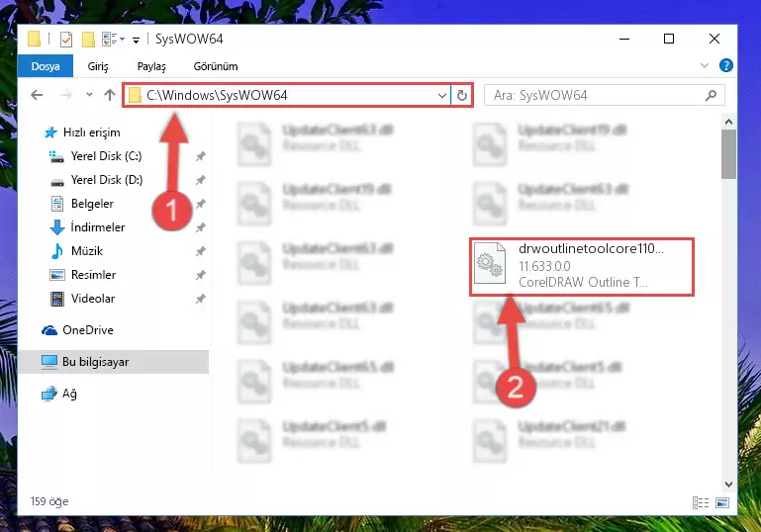Viewport: 761px width, 532px height.
Task: Click the scrollbar up arrow
Action: (x=728, y=122)
